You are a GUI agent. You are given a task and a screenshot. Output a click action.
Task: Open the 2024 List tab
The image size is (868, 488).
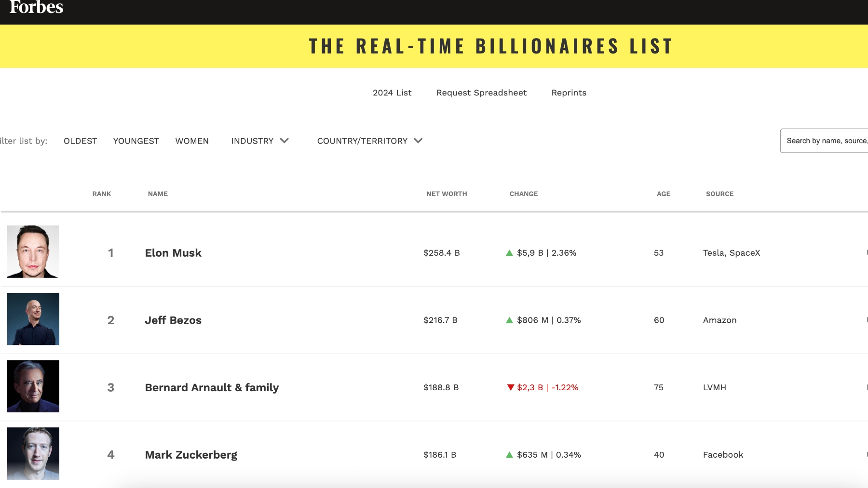click(392, 92)
